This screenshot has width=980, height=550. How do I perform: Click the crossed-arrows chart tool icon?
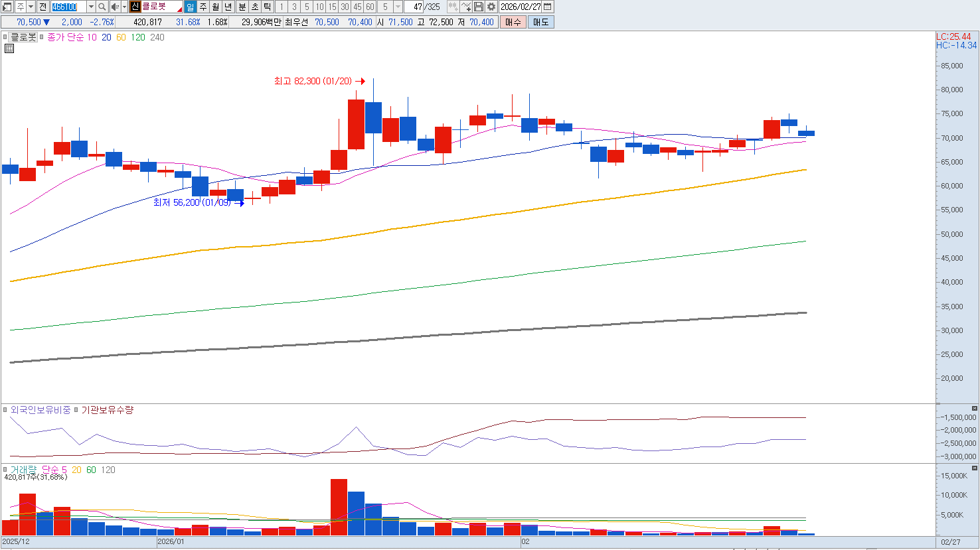point(466,7)
